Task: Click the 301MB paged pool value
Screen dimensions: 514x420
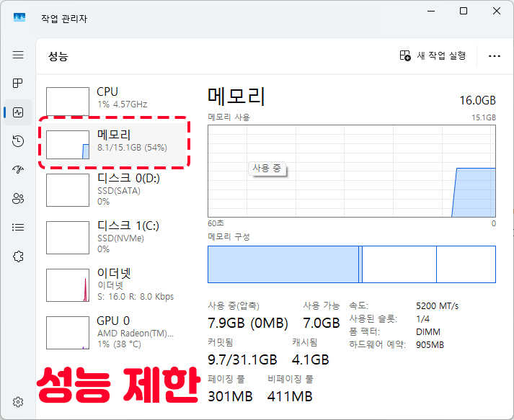Action: pos(230,396)
